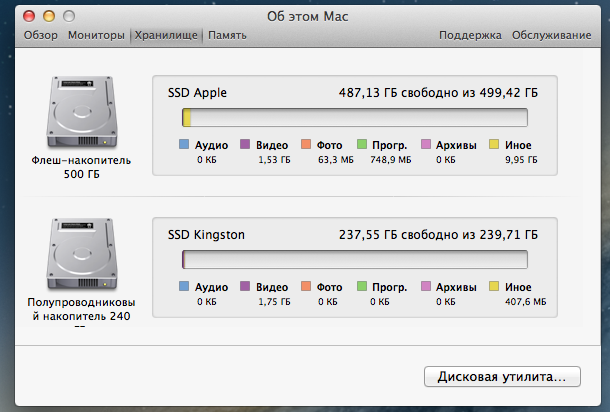610x412 pixels.
Task: Click the 63,3 МБ photo value
Action: point(336,160)
